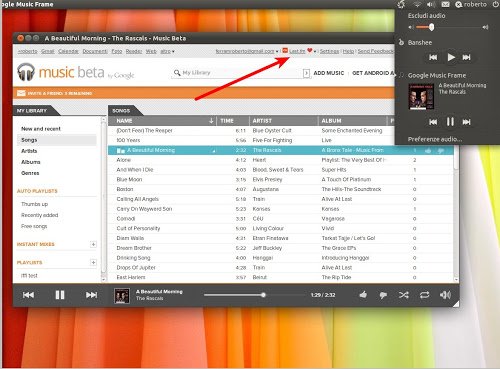The height and width of the screenshot is (369, 500).
Task: Select the song row Blue Moon
Action: pos(281,179)
